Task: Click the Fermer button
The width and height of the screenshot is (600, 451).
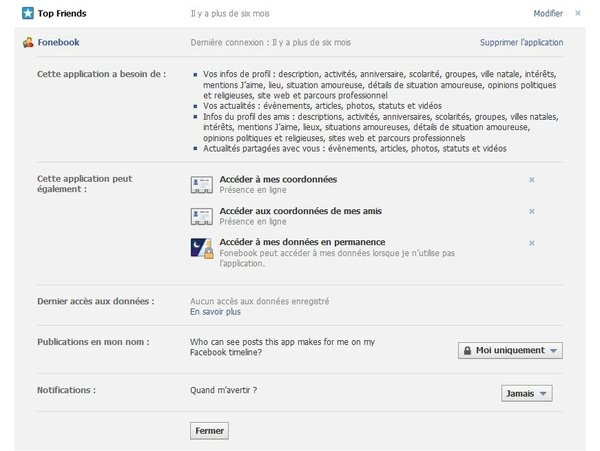Action: [x=209, y=431]
